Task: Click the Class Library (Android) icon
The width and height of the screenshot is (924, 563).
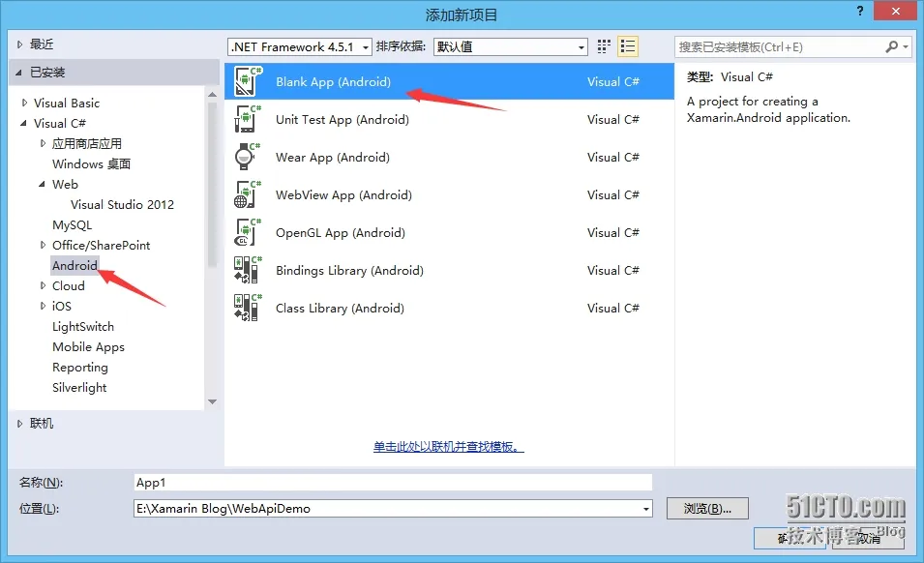Action: click(x=247, y=308)
